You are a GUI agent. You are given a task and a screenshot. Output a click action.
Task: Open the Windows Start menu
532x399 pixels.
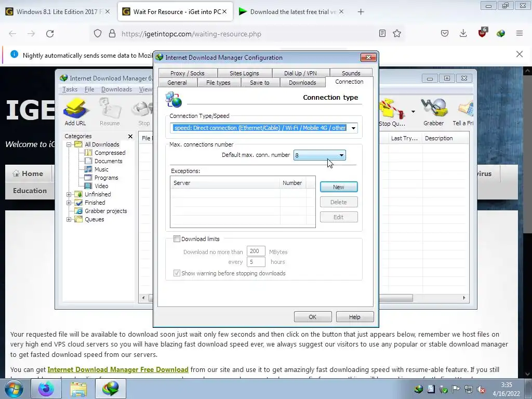(14, 389)
